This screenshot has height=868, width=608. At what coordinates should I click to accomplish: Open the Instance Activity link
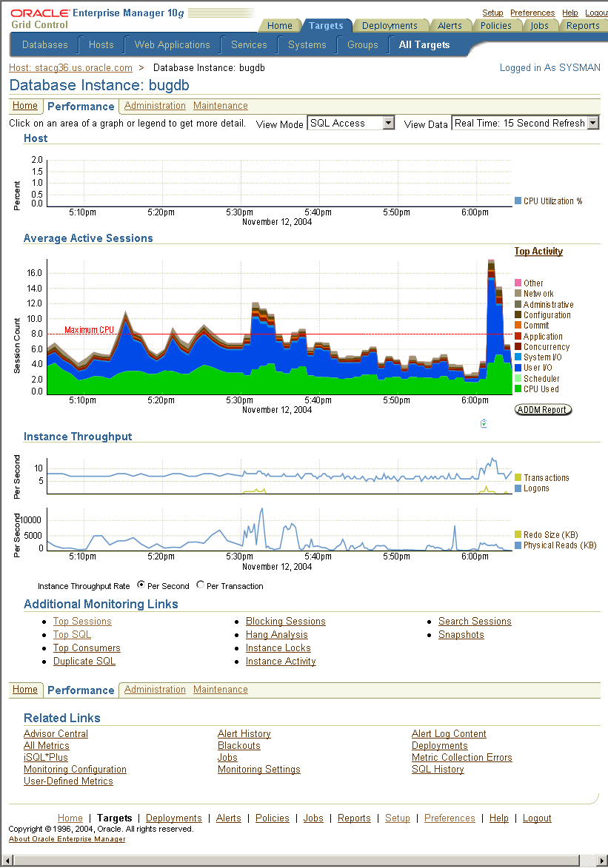281,661
